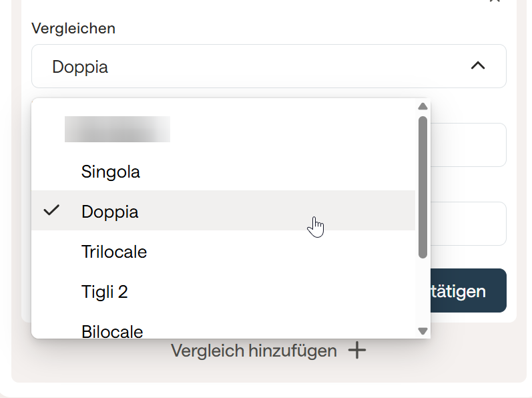Click the scrollbar up arrow in list
The width and height of the screenshot is (532, 398).
tap(423, 107)
